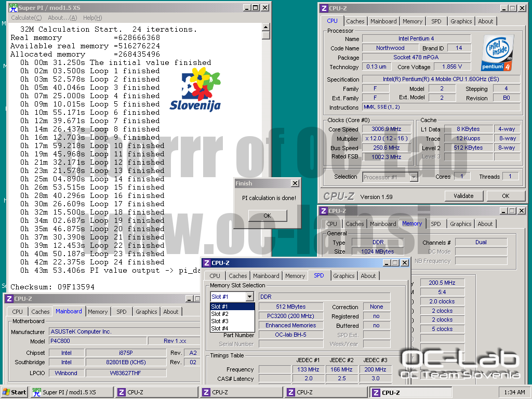Click OK button in CPU-Z CPU window
Screen dimensions: 532x399
506,196
